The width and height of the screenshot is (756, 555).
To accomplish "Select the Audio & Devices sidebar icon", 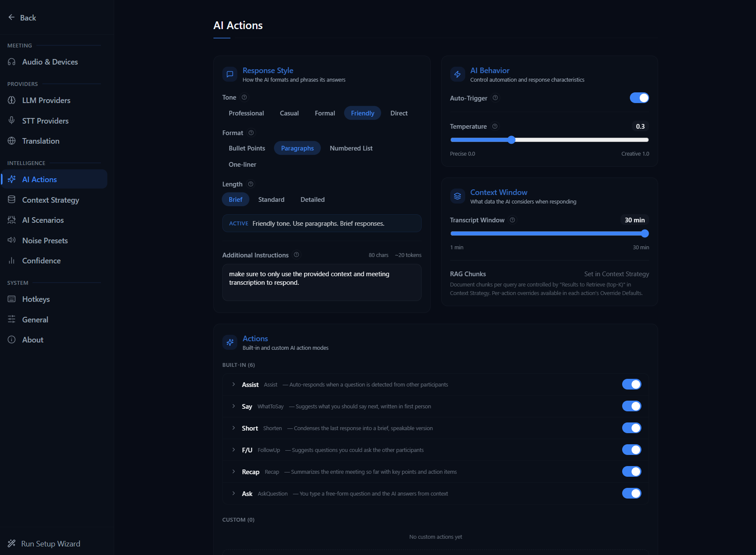I will 12,62.
